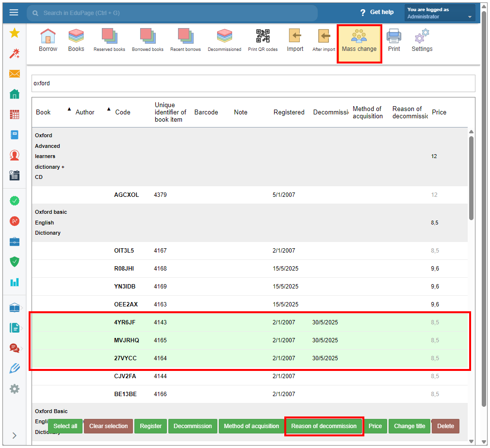Click the Reason of decommission button
Viewport: 490px width, 448px height.
(324, 426)
